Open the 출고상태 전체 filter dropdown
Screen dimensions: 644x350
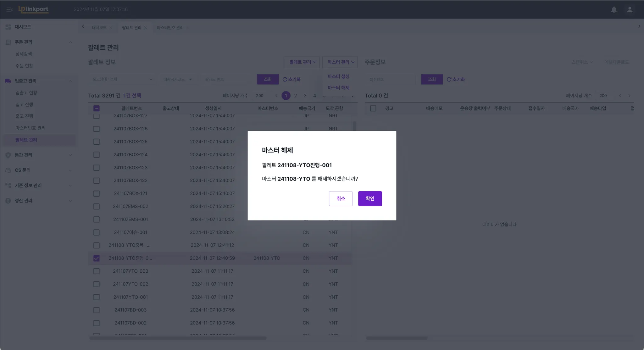pos(122,79)
